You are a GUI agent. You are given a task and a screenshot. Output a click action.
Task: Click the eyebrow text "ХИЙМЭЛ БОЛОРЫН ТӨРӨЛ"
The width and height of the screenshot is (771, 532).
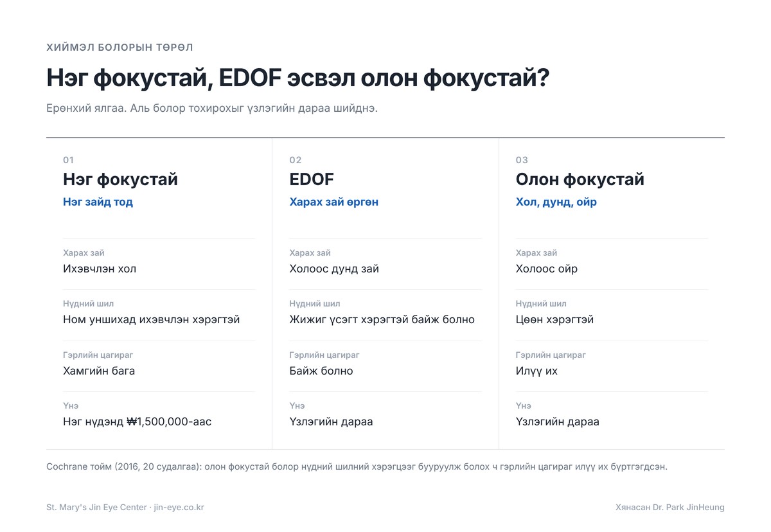(x=120, y=48)
